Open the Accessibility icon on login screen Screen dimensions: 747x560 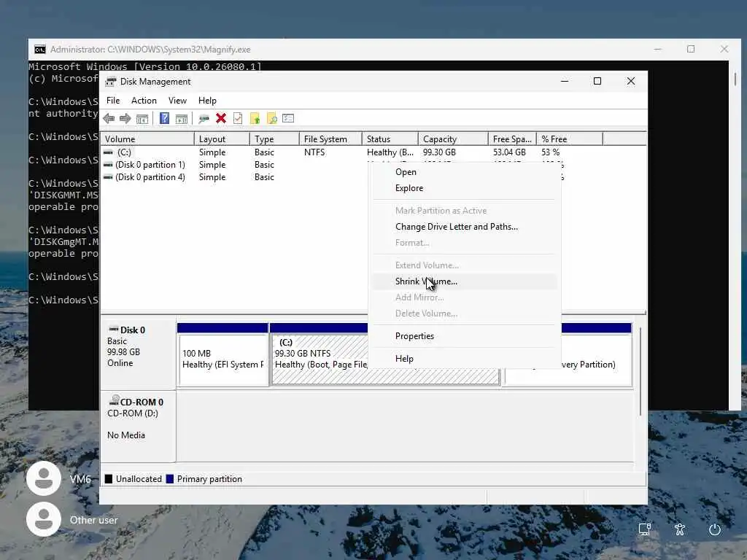click(x=680, y=529)
